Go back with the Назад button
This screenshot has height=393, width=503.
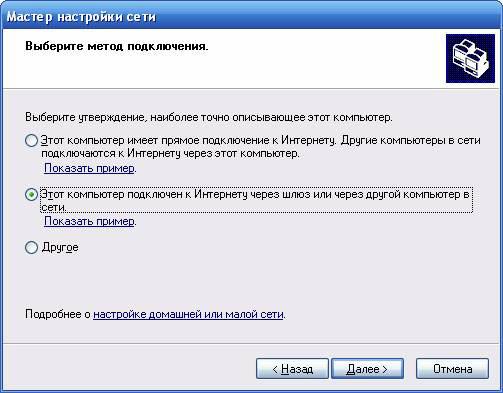[x=292, y=369]
